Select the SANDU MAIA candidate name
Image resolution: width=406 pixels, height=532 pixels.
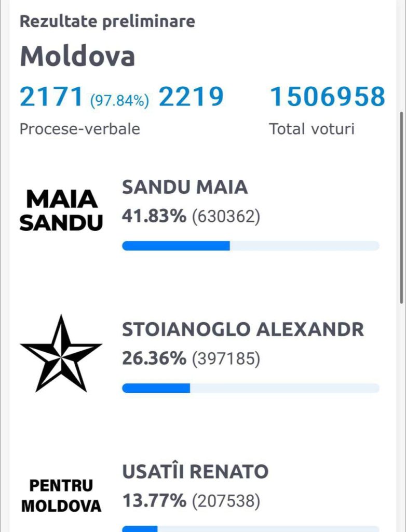(x=184, y=187)
